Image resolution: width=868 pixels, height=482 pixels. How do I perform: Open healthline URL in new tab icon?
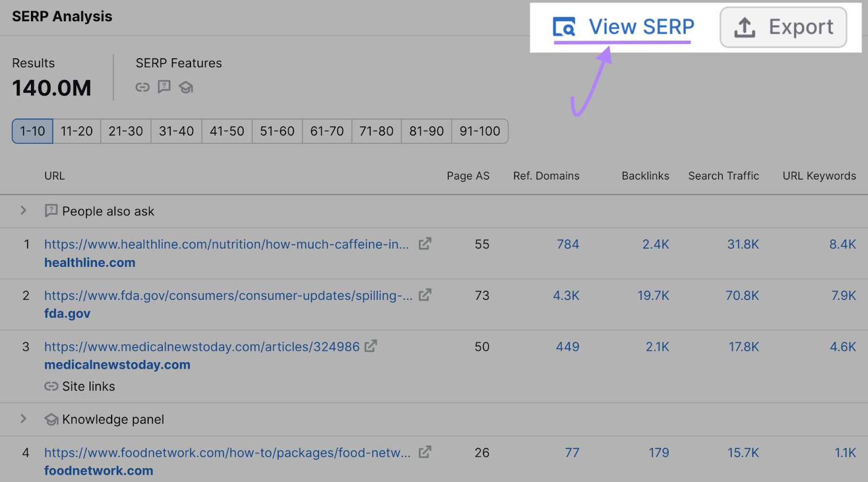click(425, 244)
